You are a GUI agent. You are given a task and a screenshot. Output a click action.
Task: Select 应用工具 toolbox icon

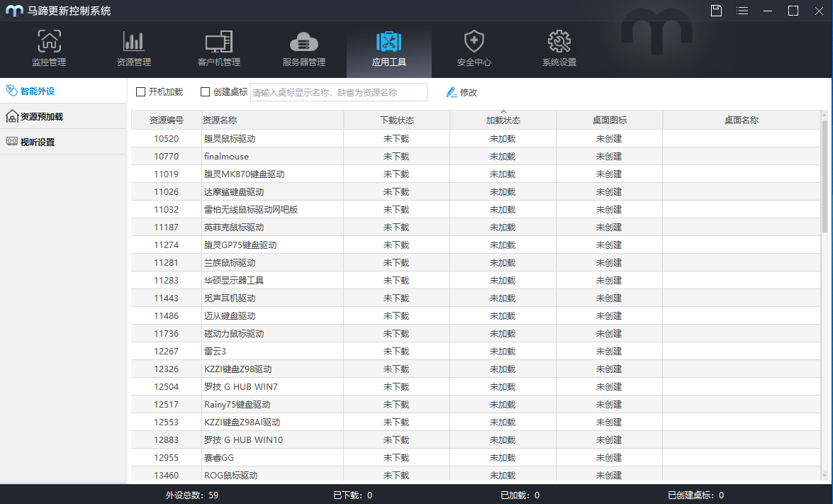389,41
